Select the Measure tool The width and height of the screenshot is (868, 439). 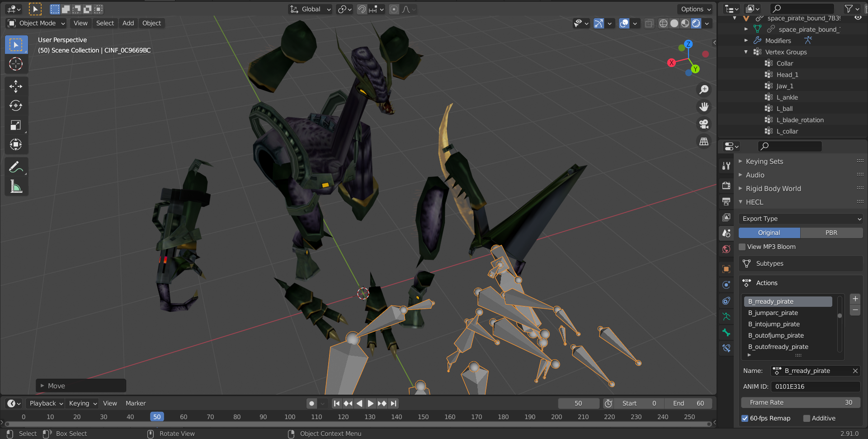[16, 186]
